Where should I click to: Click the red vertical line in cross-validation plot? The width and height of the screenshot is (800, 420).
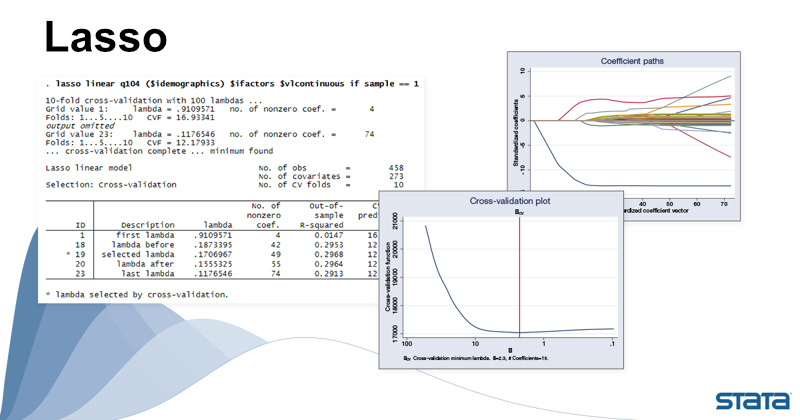519,276
